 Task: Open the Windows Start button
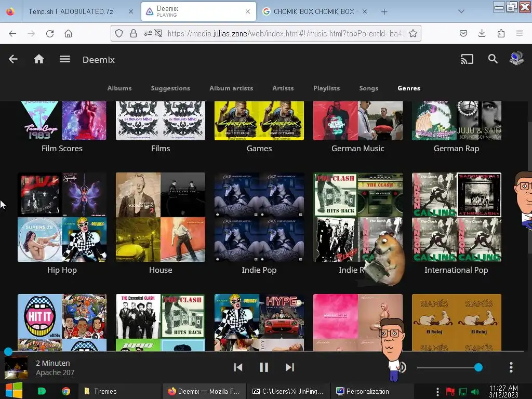[x=14, y=391]
